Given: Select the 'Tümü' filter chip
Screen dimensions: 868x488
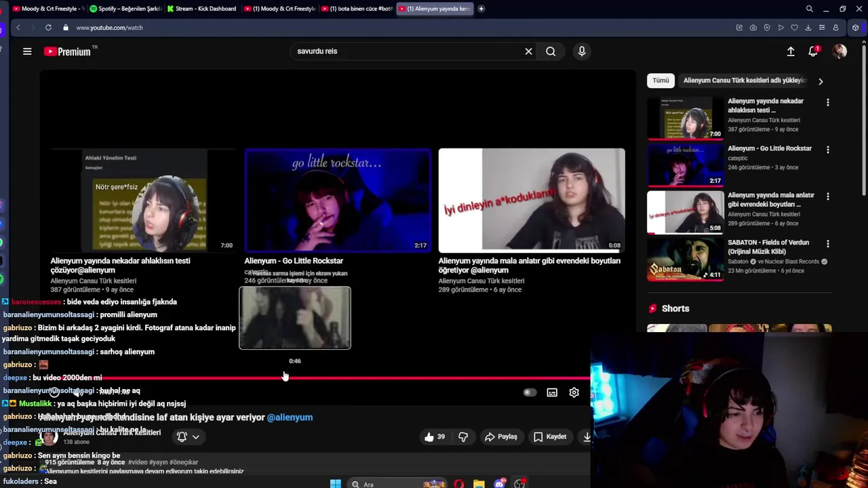Looking at the screenshot, I should coord(661,81).
